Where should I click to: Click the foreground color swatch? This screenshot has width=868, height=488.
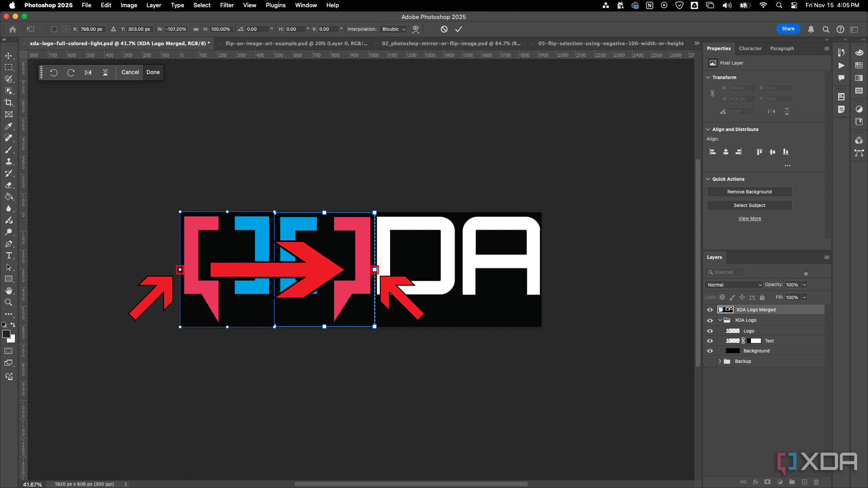6,334
